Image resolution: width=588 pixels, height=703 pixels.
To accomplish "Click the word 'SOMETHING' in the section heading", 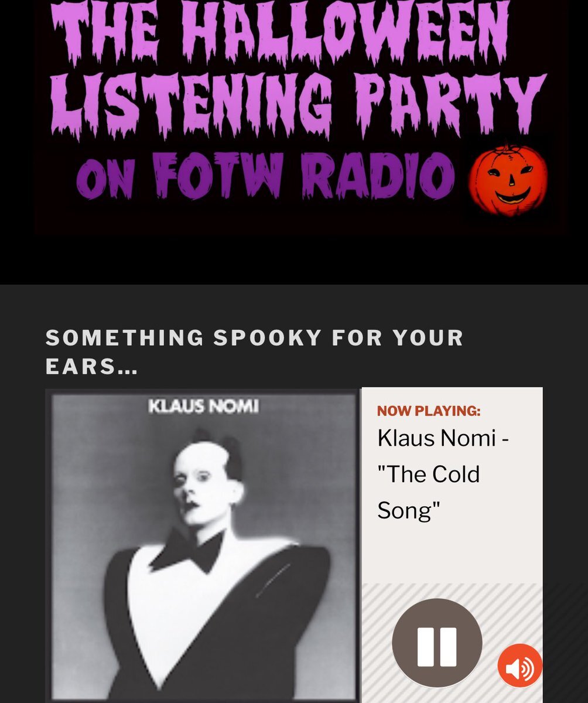I will [125, 337].
